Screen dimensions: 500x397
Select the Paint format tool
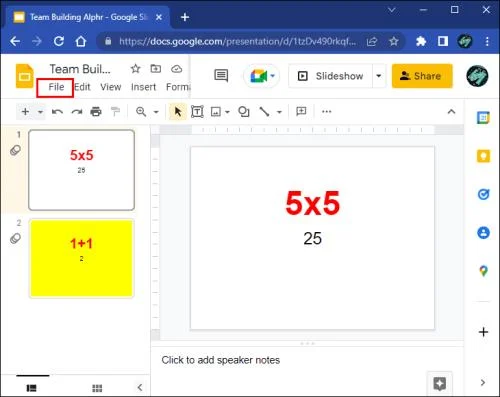pos(115,111)
